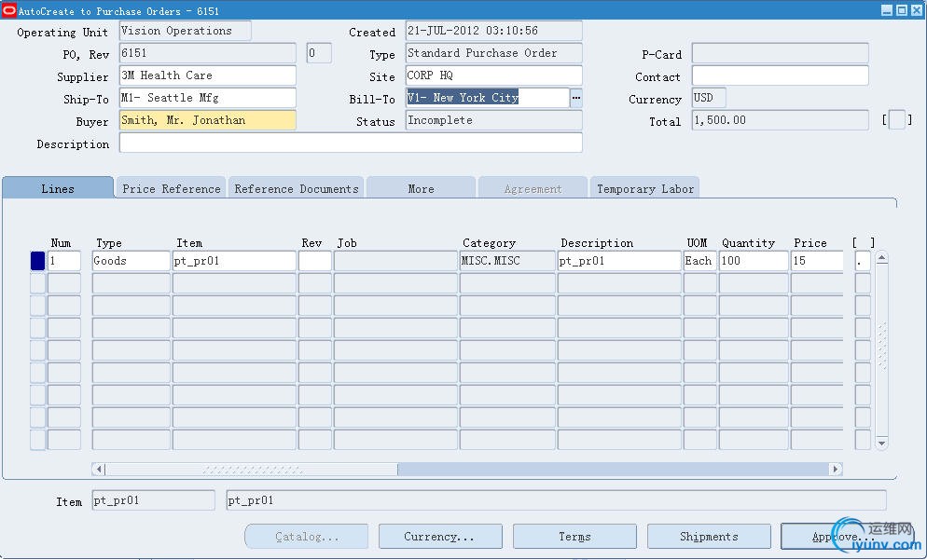Click the Oracle logo icon in title bar

[9, 10]
